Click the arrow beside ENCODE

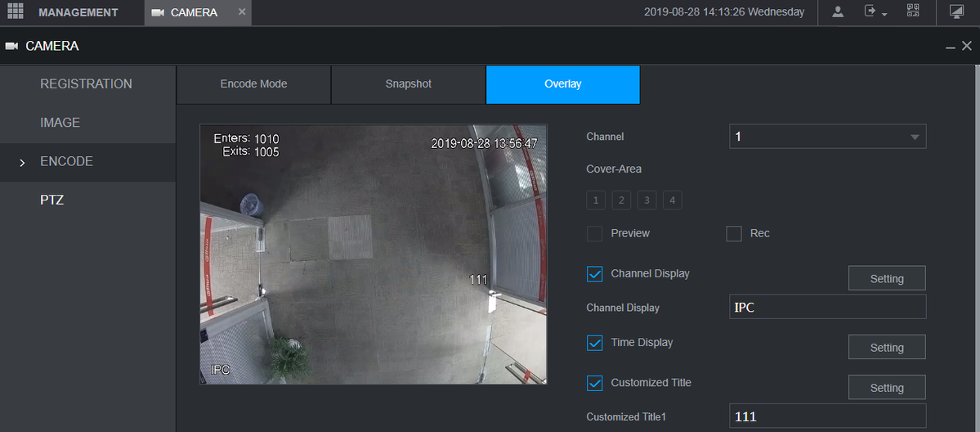[x=23, y=163]
